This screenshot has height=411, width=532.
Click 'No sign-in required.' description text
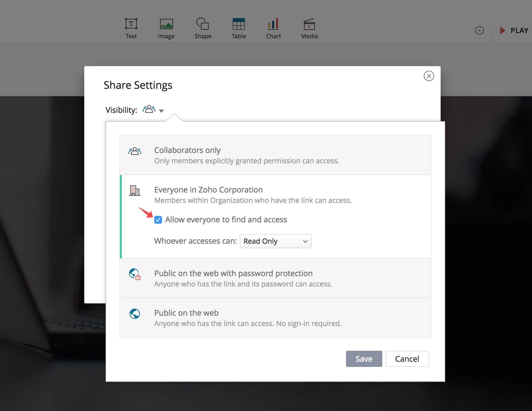point(309,323)
